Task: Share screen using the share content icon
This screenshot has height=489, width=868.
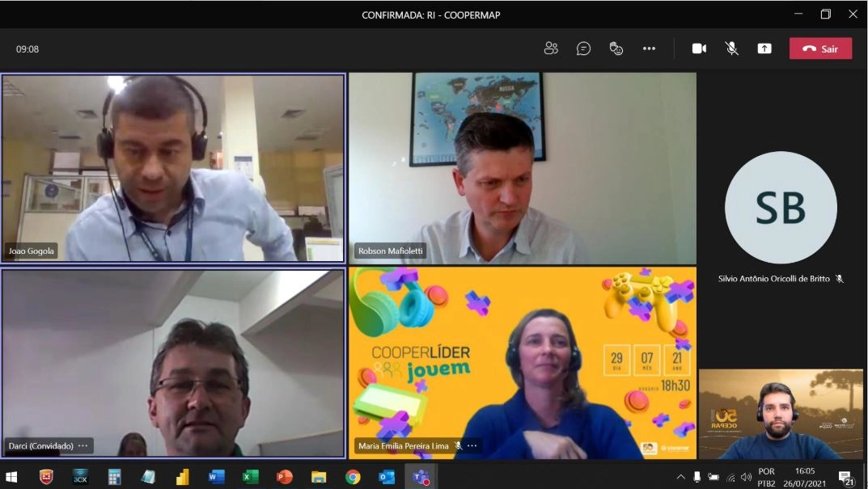Action: (764, 48)
